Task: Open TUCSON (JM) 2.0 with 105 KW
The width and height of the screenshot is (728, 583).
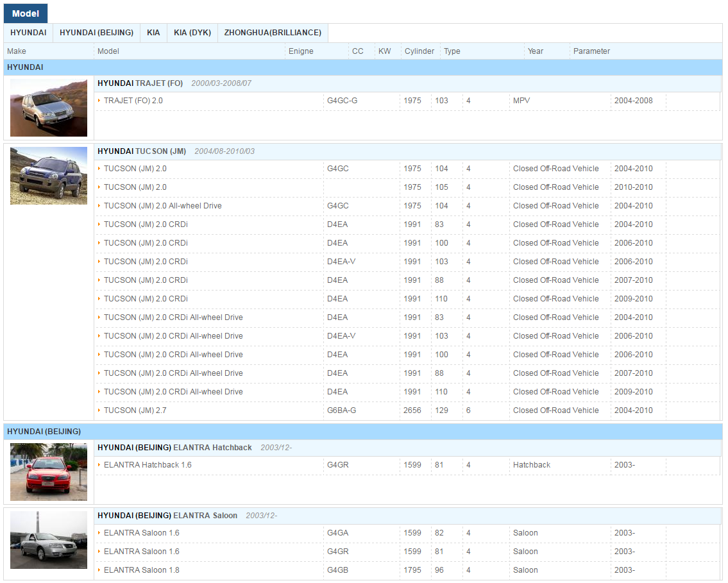Action: pos(135,187)
